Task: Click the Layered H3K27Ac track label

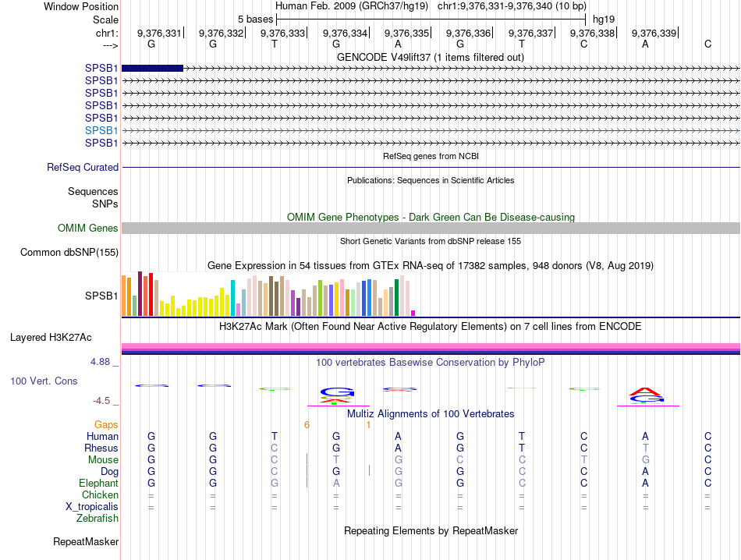Action: [51, 338]
